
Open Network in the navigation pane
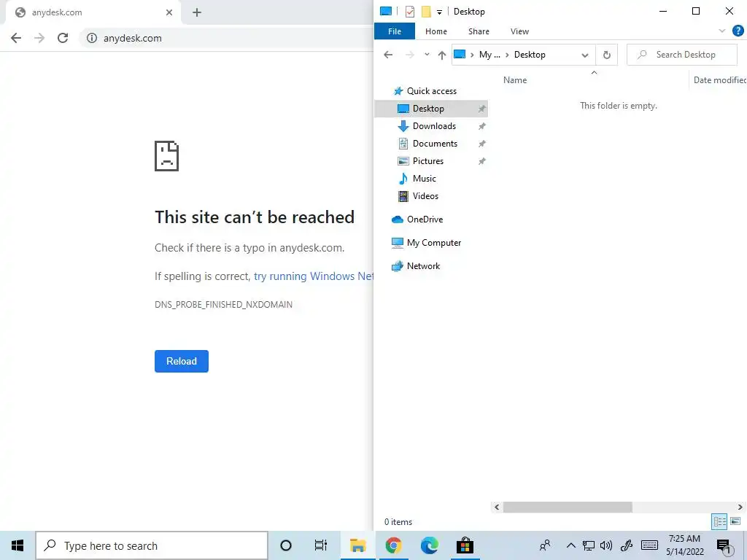tap(423, 266)
